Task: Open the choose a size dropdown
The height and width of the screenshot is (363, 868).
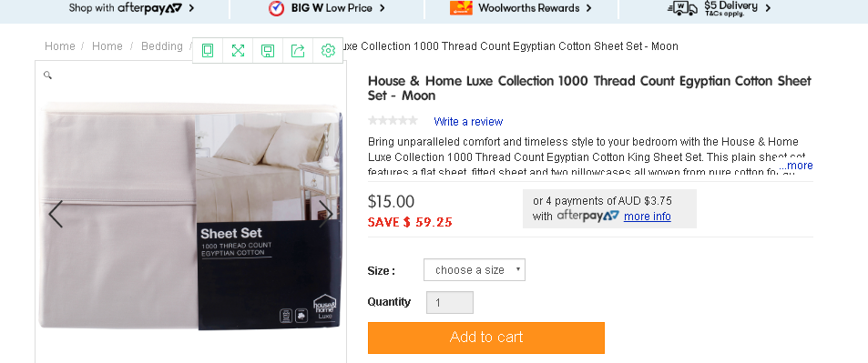Action: click(475, 270)
